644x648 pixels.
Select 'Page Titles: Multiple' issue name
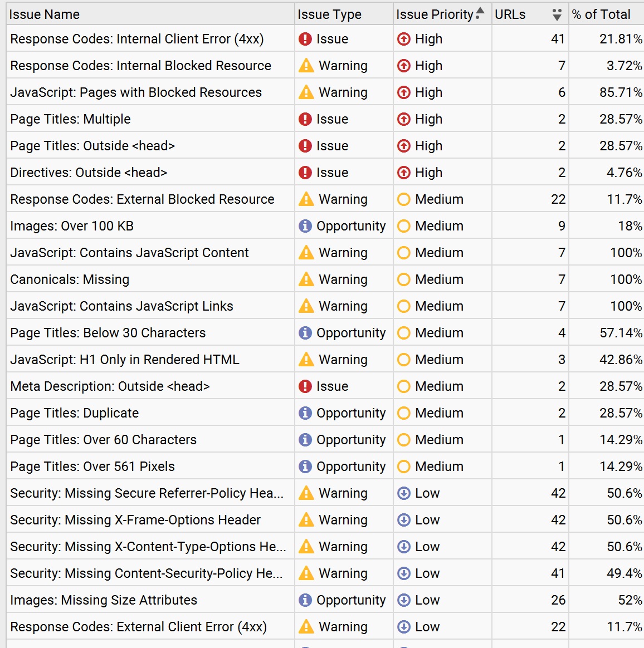pyautogui.click(x=70, y=119)
